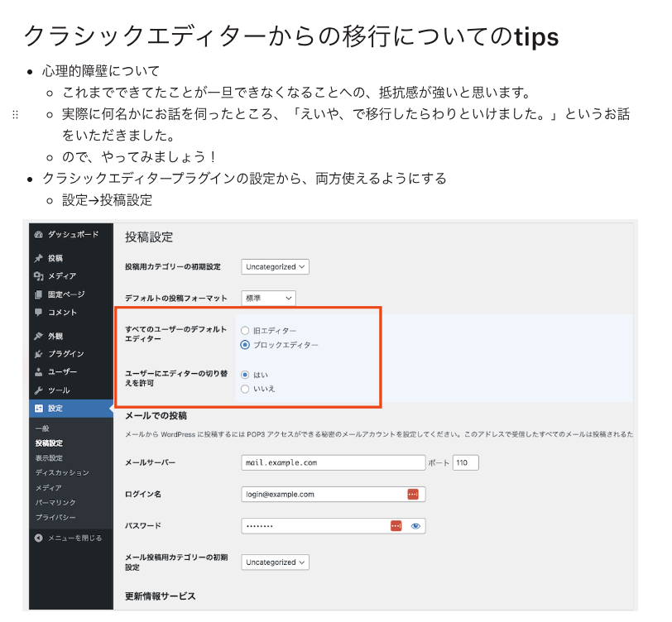
Task: Click the ログイン名 input field
Action: 334,494
